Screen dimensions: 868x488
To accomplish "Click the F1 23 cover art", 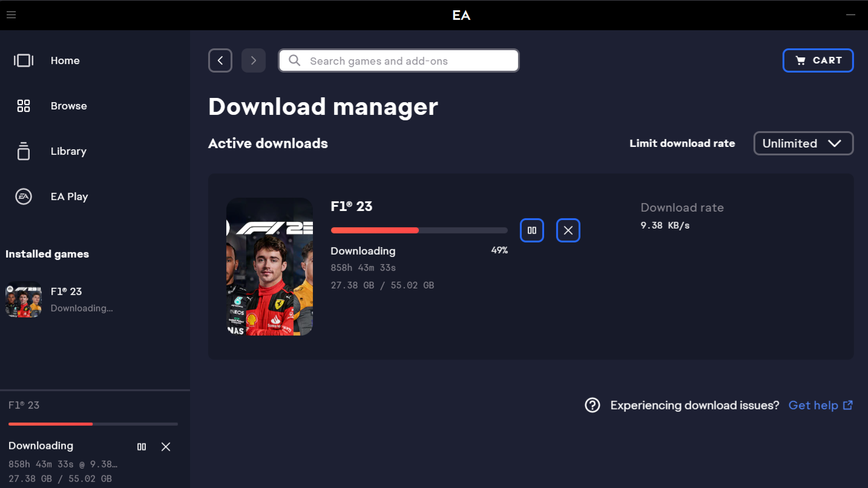I will [269, 267].
